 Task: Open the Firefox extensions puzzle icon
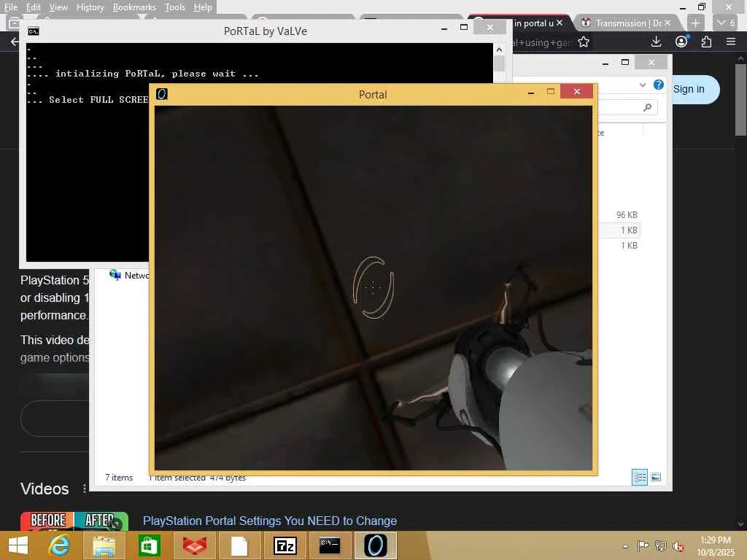(706, 42)
